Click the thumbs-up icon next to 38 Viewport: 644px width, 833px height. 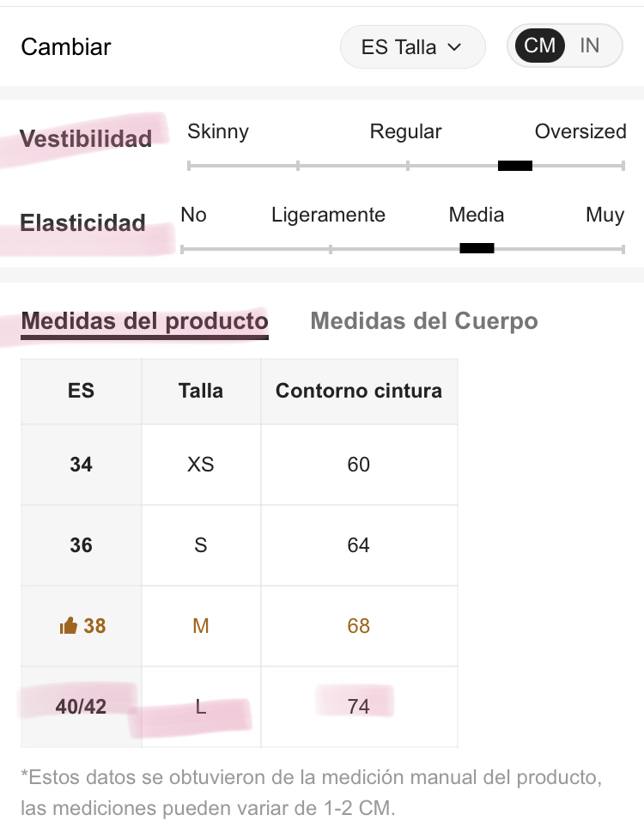tap(68, 625)
